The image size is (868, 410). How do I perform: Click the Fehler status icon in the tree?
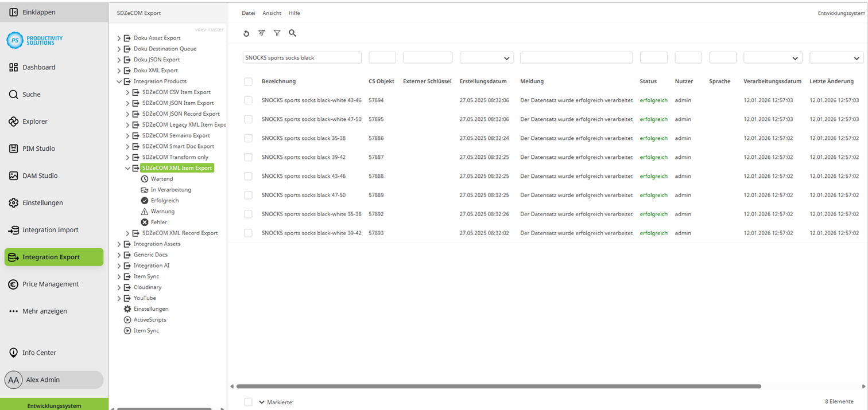click(x=144, y=222)
